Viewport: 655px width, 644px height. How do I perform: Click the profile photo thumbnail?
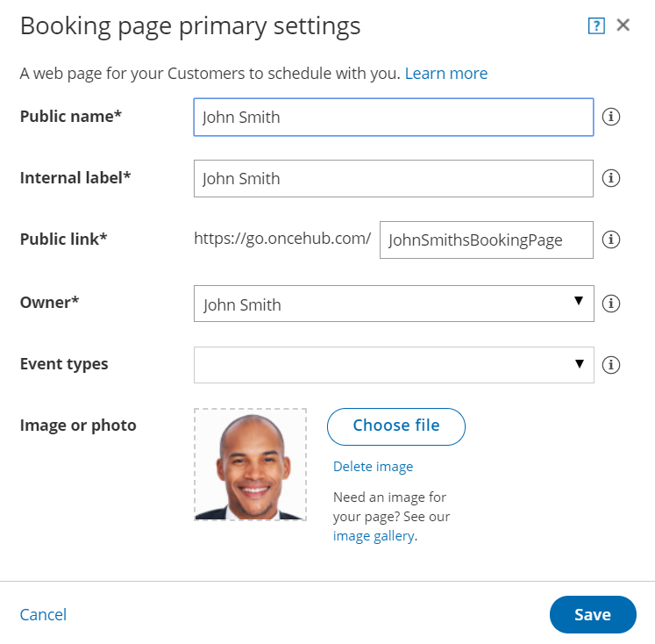point(251,465)
